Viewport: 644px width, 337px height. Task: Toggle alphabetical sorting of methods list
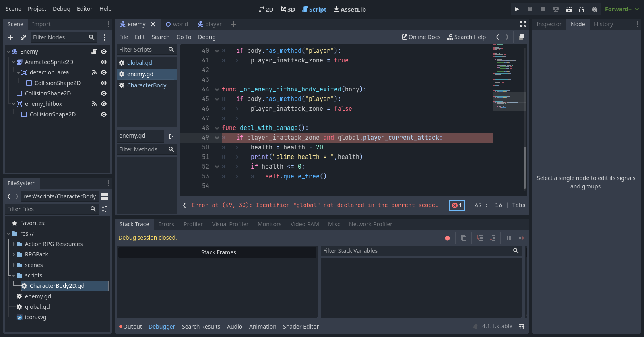click(x=171, y=136)
